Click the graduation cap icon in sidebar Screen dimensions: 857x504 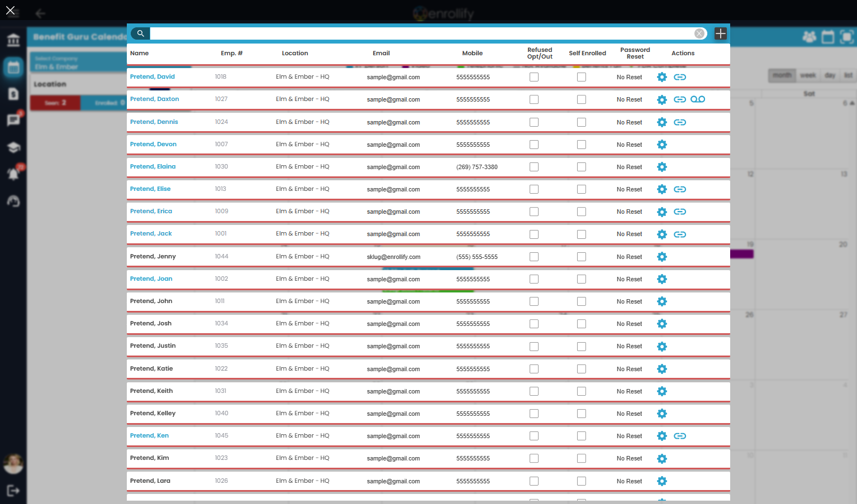13,147
